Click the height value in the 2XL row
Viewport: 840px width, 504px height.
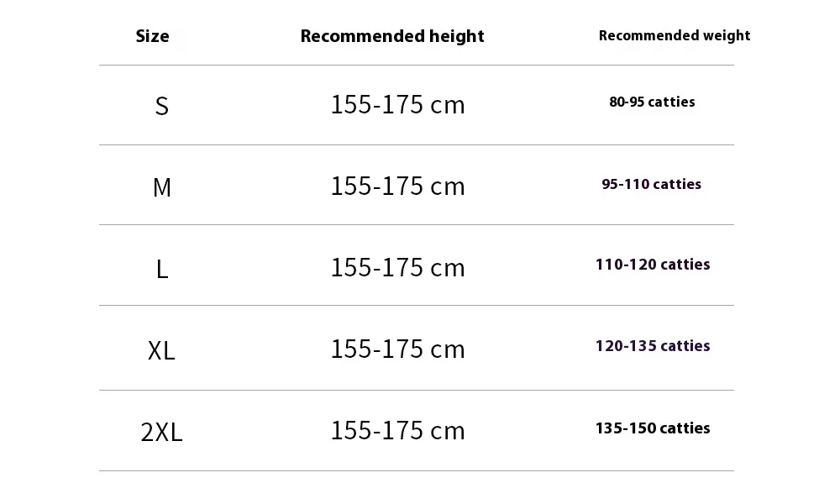tap(397, 430)
